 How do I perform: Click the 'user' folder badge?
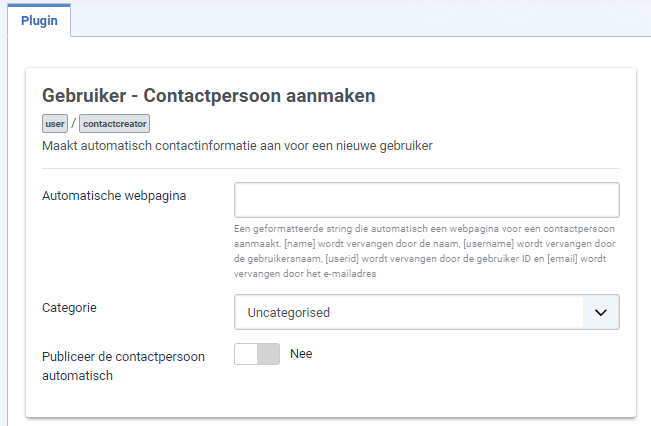pos(55,124)
